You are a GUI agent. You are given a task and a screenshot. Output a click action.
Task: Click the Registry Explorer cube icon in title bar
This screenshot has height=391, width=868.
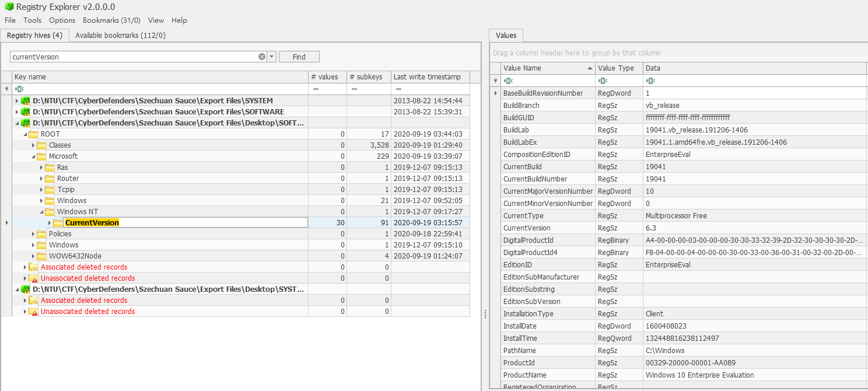click(9, 7)
